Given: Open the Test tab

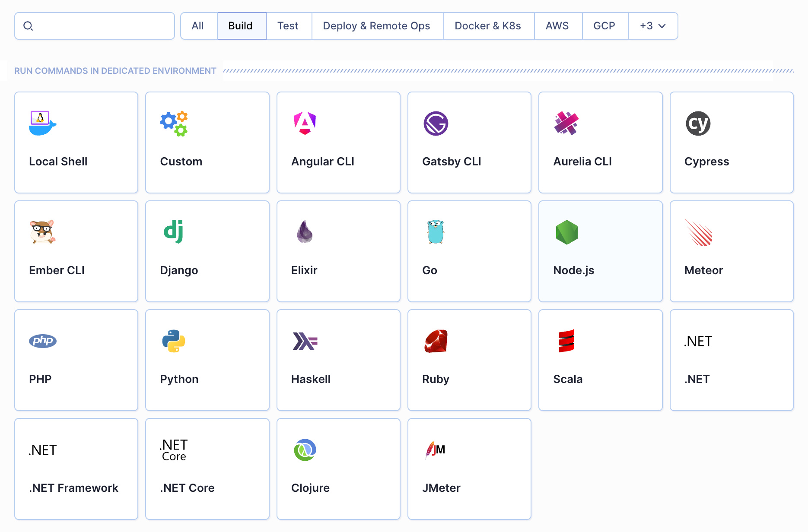Looking at the screenshot, I should (288, 26).
